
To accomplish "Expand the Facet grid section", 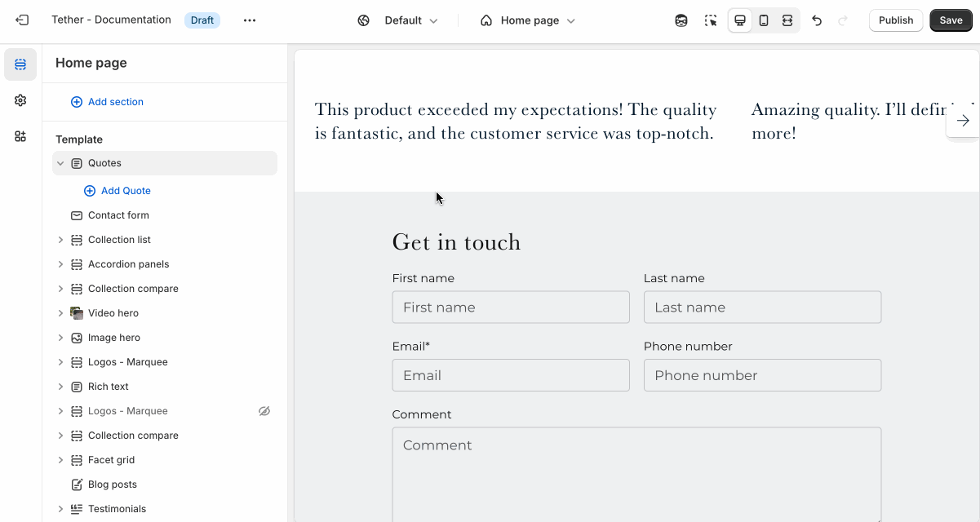I will coord(60,460).
